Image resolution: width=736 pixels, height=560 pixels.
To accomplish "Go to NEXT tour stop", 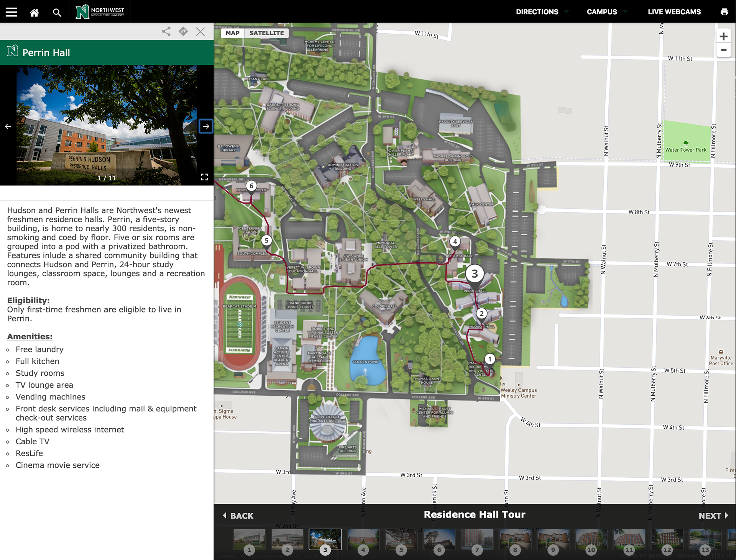I will [713, 516].
